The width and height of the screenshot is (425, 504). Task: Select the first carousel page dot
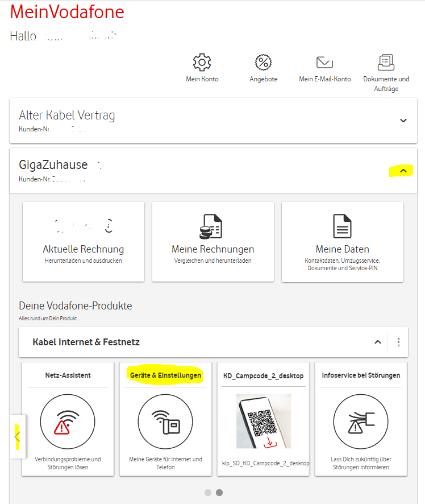(208, 493)
